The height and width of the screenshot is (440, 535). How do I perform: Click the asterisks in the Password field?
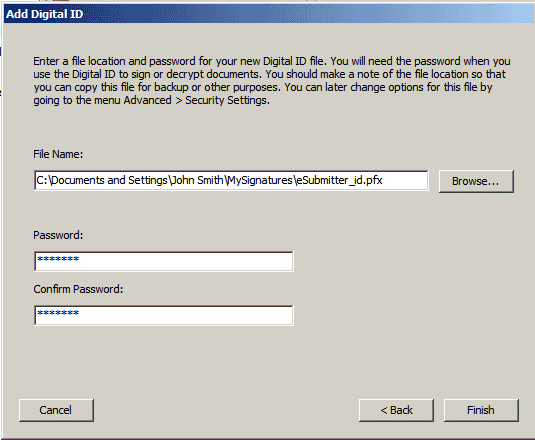58,259
